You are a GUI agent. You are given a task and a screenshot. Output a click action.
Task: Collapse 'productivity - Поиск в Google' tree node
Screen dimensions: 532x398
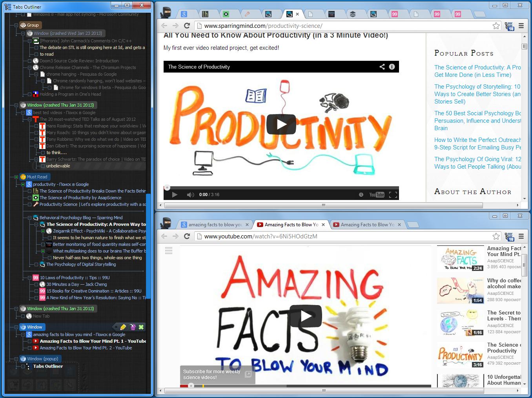(23, 184)
